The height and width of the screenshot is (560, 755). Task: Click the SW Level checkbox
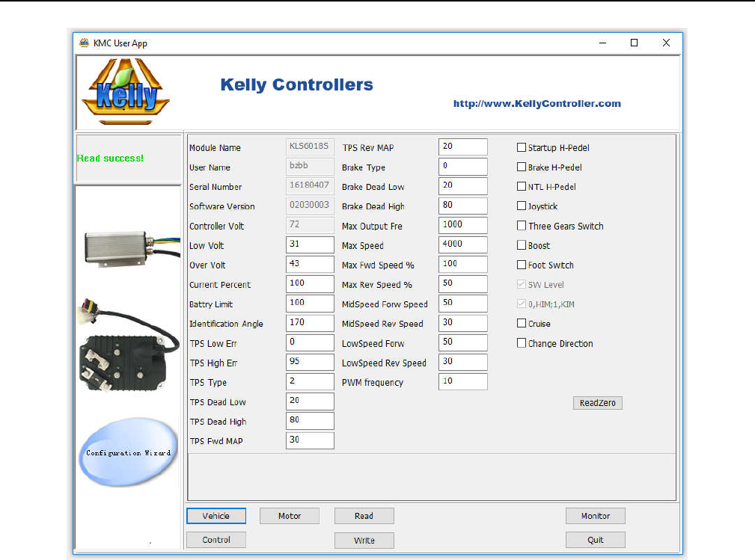[521, 284]
